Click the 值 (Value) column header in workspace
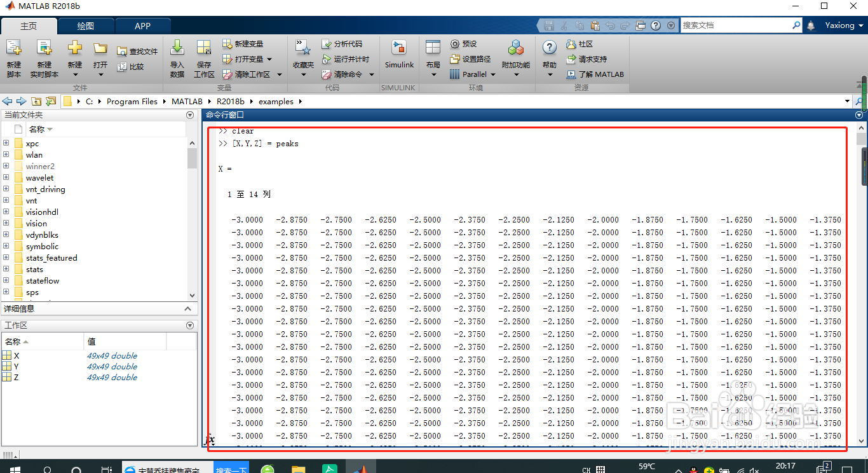 92,342
